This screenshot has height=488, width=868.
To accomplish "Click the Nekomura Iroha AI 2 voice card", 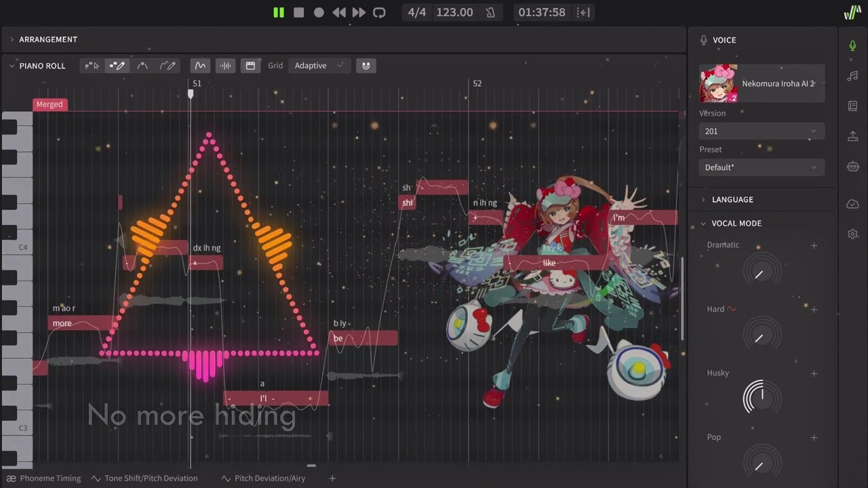I will click(762, 83).
